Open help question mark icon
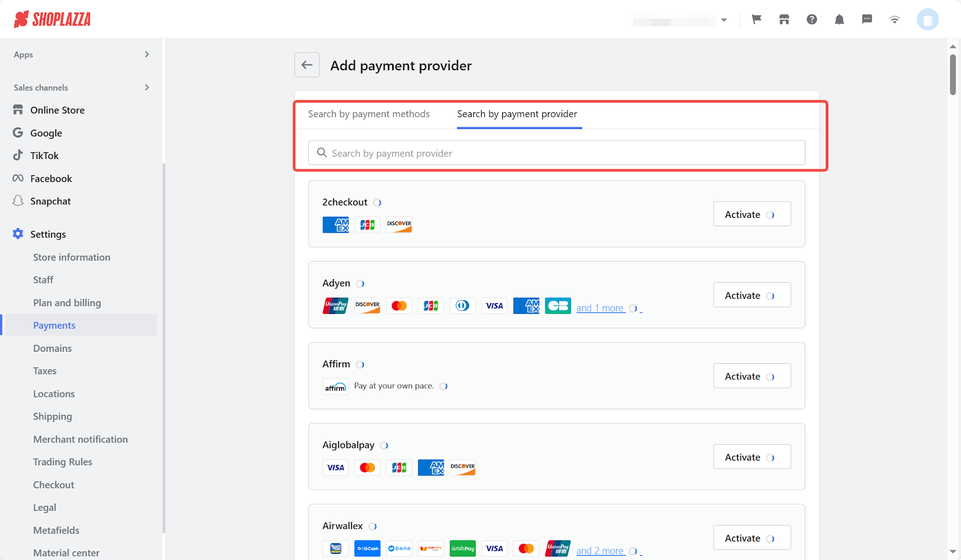 (x=812, y=19)
